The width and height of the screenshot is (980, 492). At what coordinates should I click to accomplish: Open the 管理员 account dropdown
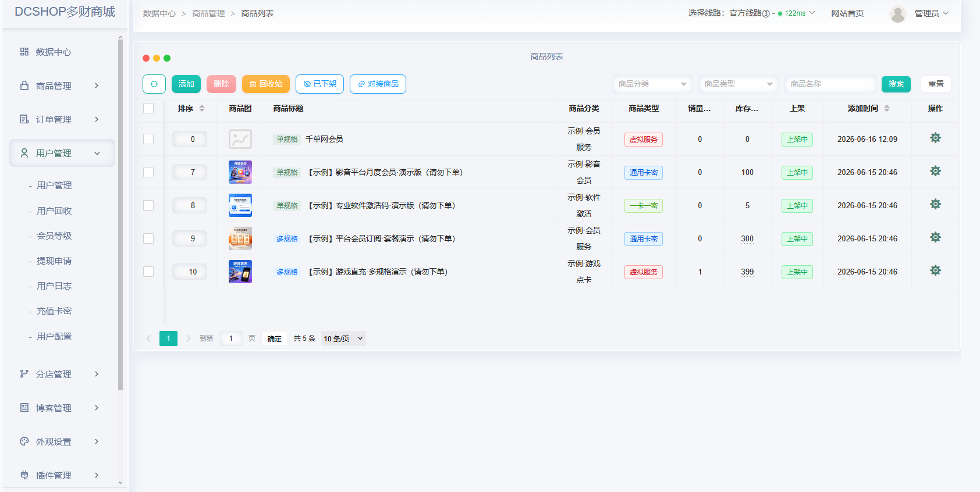[x=931, y=13]
